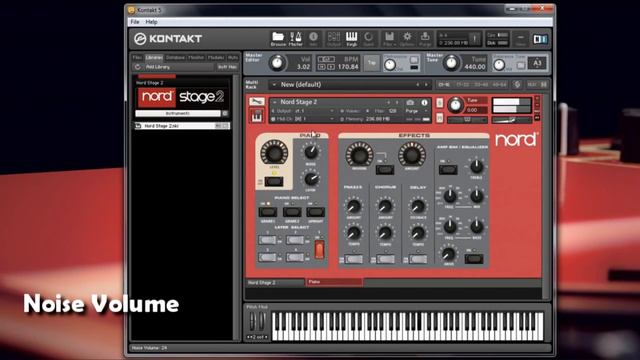Toggle the ON button between Effects big knobs
The height and width of the screenshot is (360, 640).
coord(385,169)
